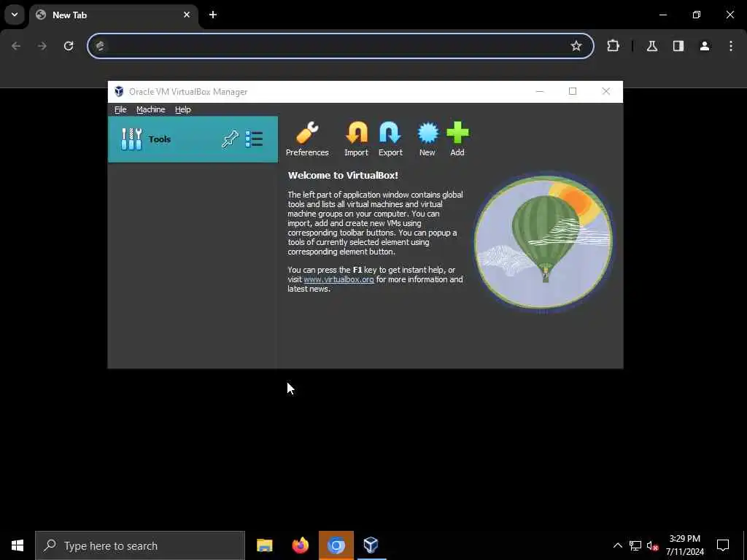The height and width of the screenshot is (560, 747).
Task: Open the Machine menu in VirtualBox
Action: pyautogui.click(x=150, y=109)
